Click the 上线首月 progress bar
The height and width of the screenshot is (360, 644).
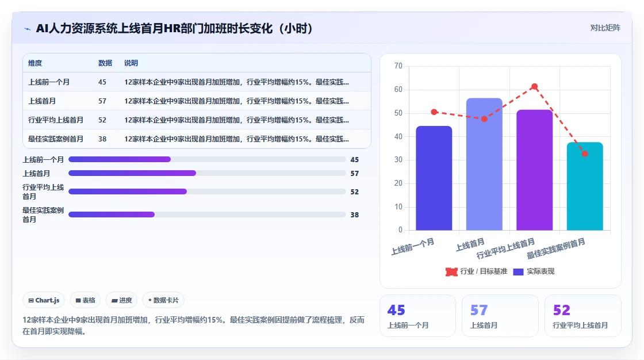coord(207,174)
